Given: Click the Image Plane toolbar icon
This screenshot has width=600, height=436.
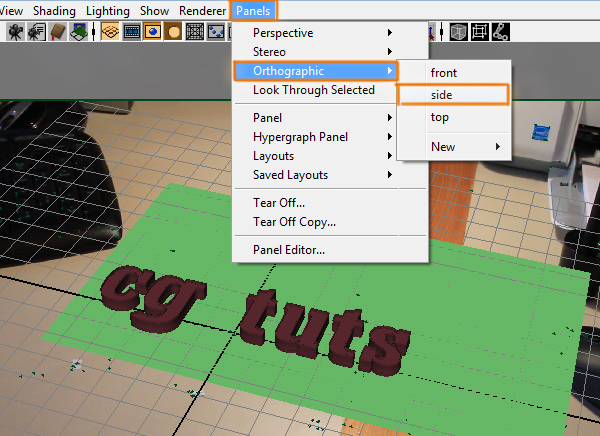Looking at the screenshot, I should pos(78,32).
